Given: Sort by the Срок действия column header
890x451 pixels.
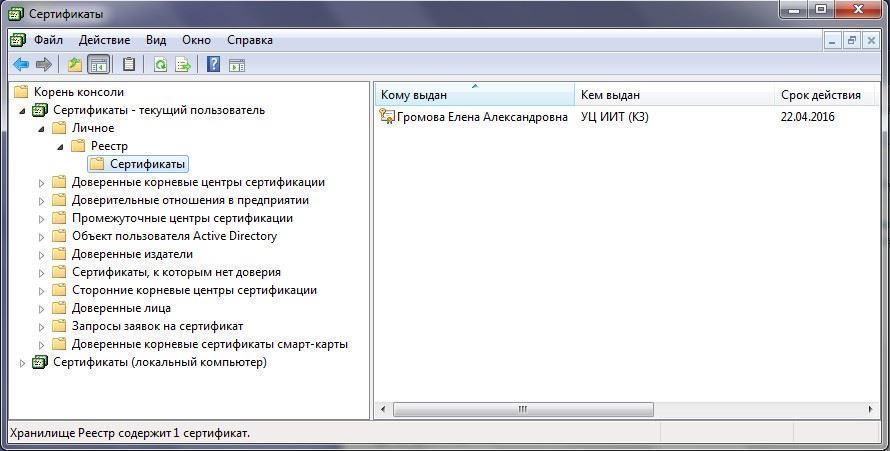Looking at the screenshot, I should click(820, 95).
